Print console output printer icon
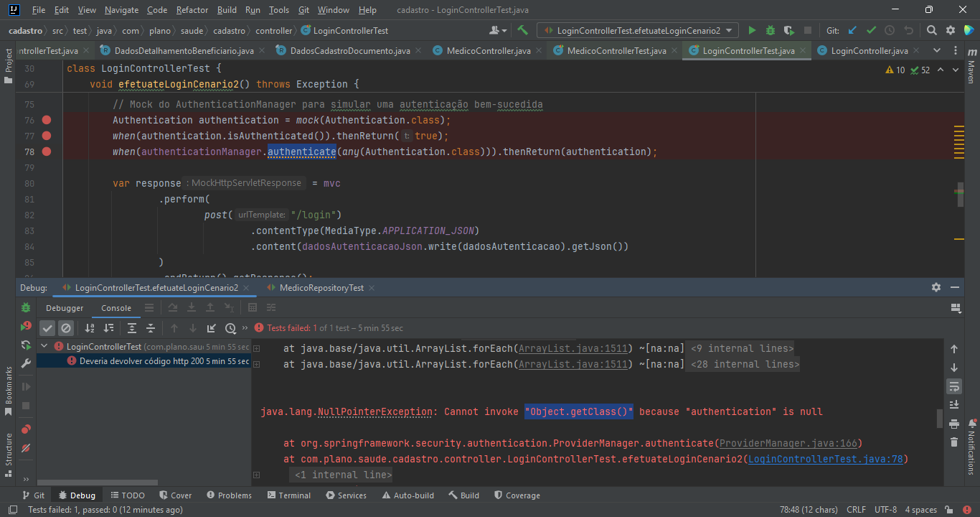The image size is (980, 517). coord(954,424)
